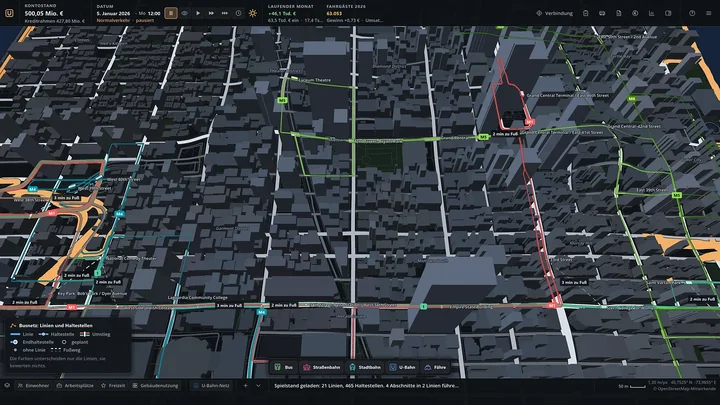
Task: Click the 50 m map scale indicator
Action: [632, 386]
